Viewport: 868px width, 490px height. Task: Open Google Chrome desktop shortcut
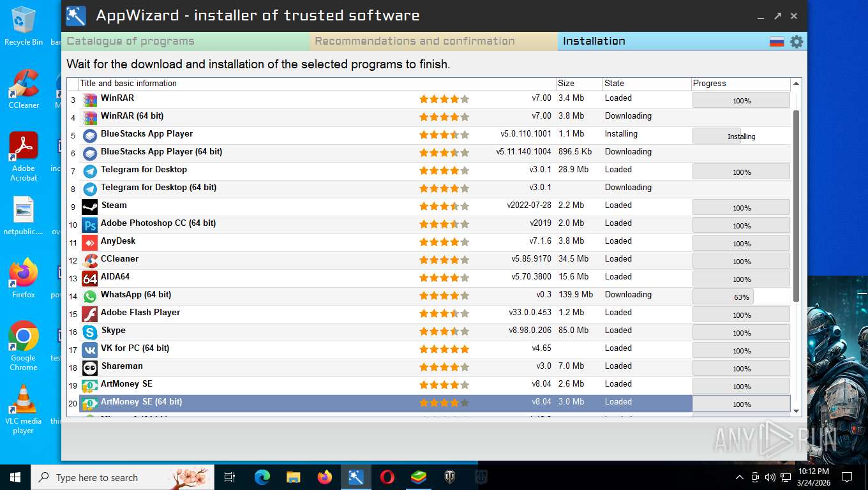(24, 345)
